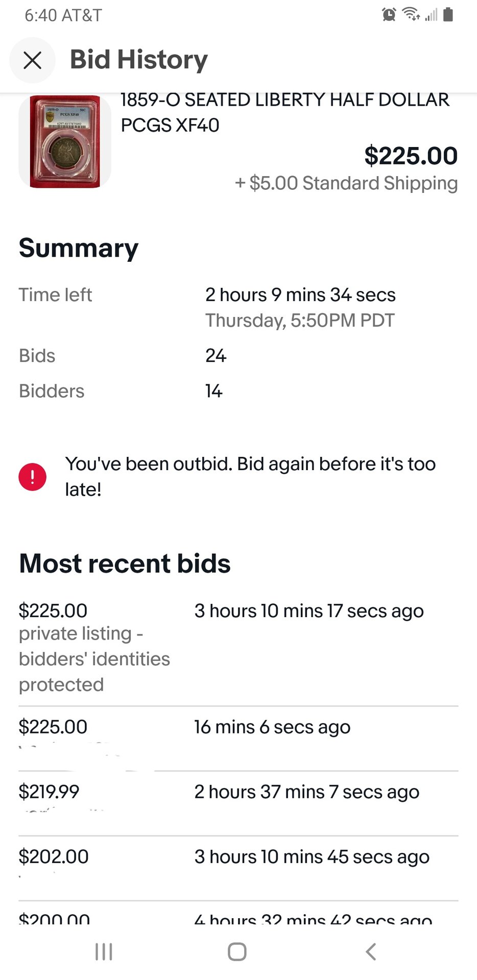Close the Bid History screen
The image size is (477, 980).
pyautogui.click(x=32, y=60)
